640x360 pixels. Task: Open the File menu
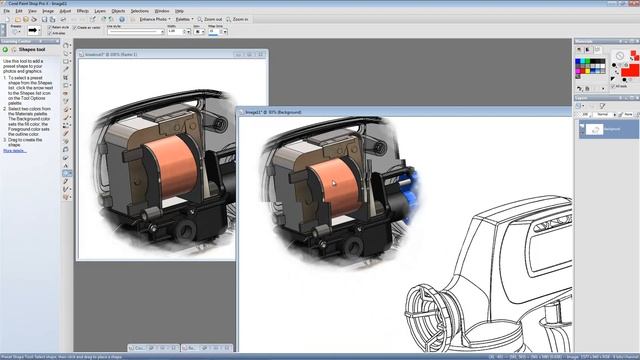7,11
